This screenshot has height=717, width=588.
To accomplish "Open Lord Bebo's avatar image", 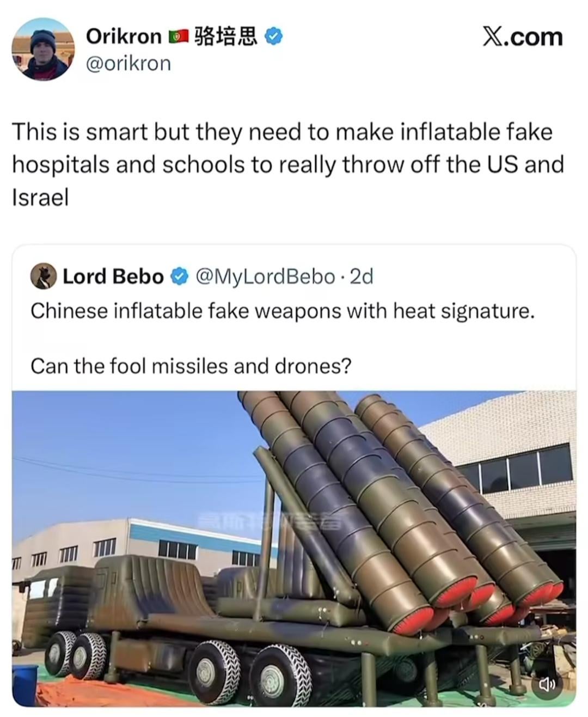I will click(44, 276).
